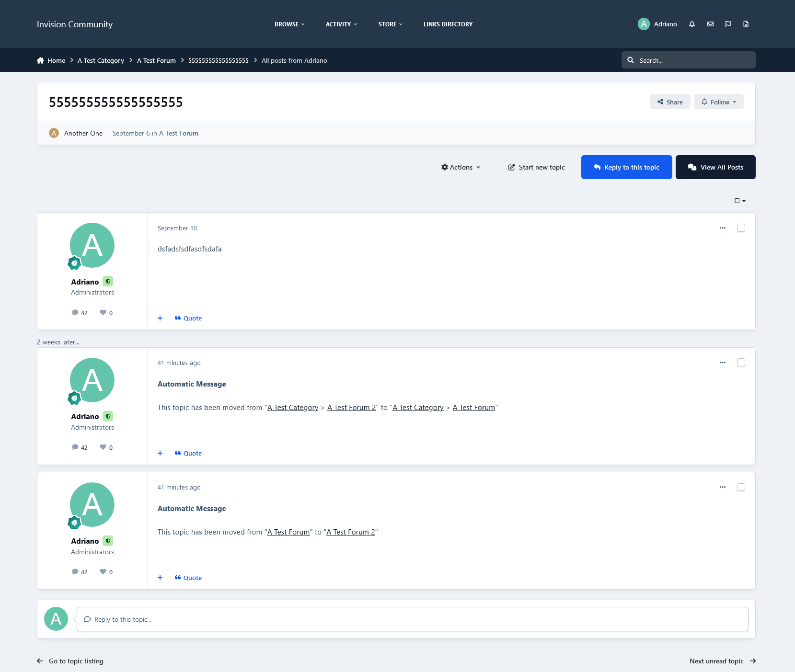This screenshot has width=795, height=672.
Task: Click the Reply to this topic text field
Action: pos(412,619)
